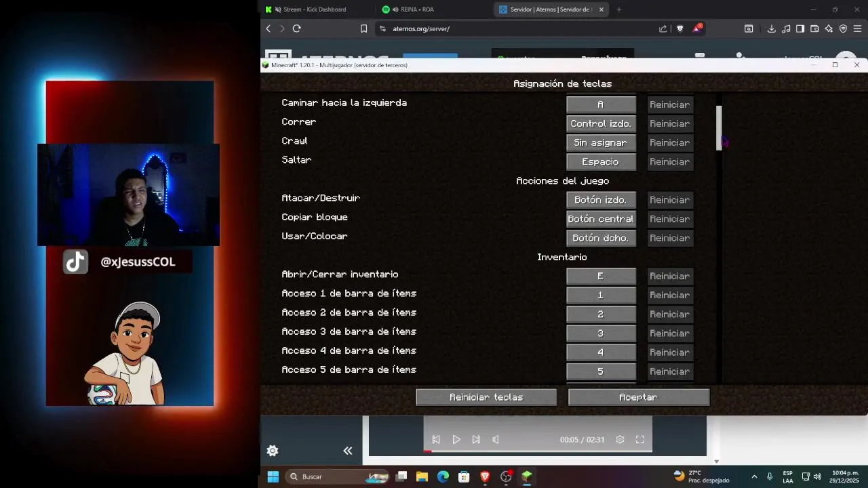Click the Minecraft key list scrollbar thumb
The width and height of the screenshot is (868, 488).
[719, 127]
